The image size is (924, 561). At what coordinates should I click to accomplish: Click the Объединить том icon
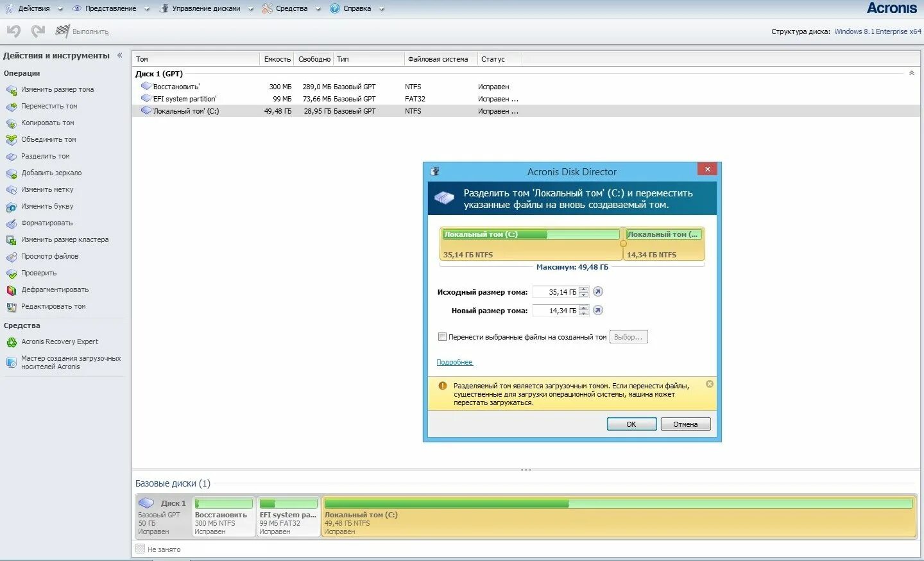tap(11, 140)
